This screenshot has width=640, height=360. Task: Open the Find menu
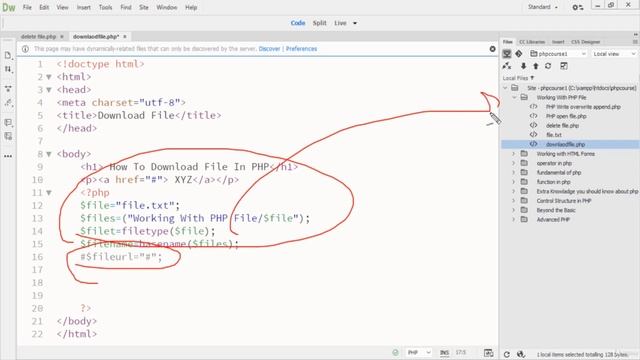[x=126, y=7]
